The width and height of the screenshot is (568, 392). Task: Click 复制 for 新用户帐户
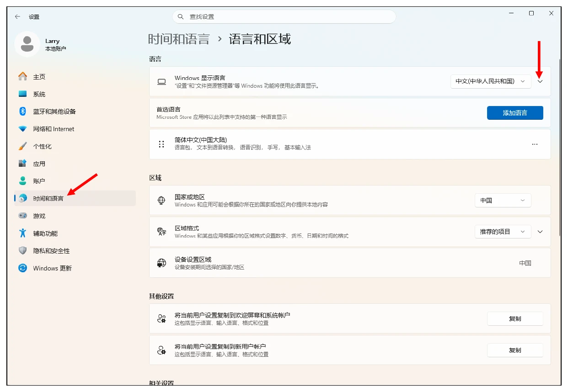click(x=515, y=350)
